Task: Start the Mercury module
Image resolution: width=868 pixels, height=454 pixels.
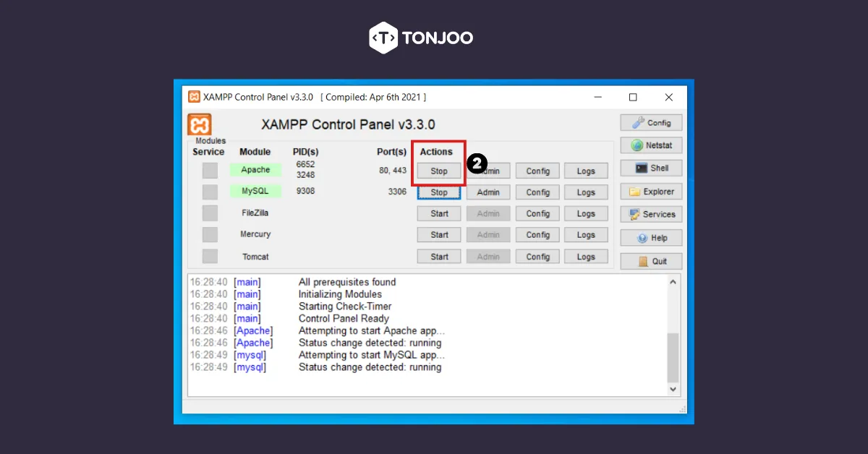Action: (438, 234)
